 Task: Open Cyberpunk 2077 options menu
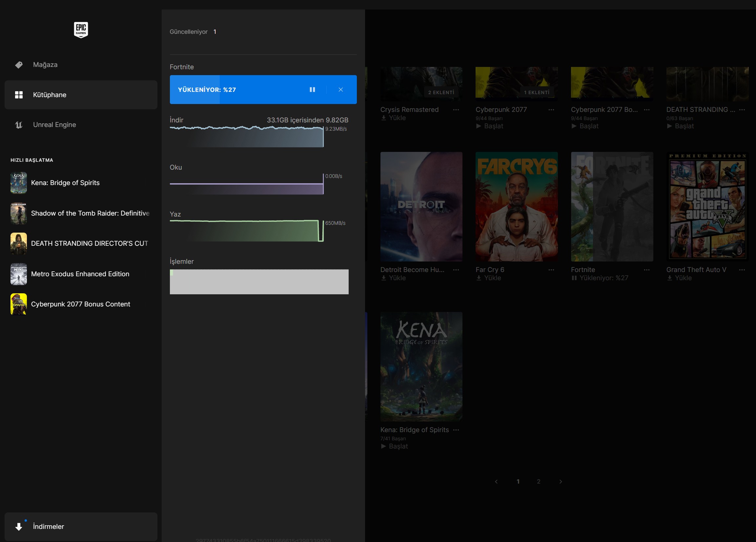(551, 110)
